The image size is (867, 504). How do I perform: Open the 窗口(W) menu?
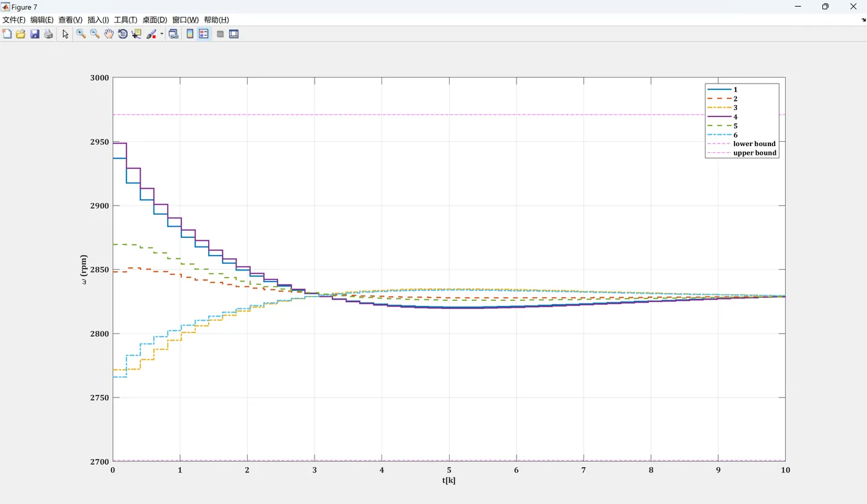coord(185,20)
